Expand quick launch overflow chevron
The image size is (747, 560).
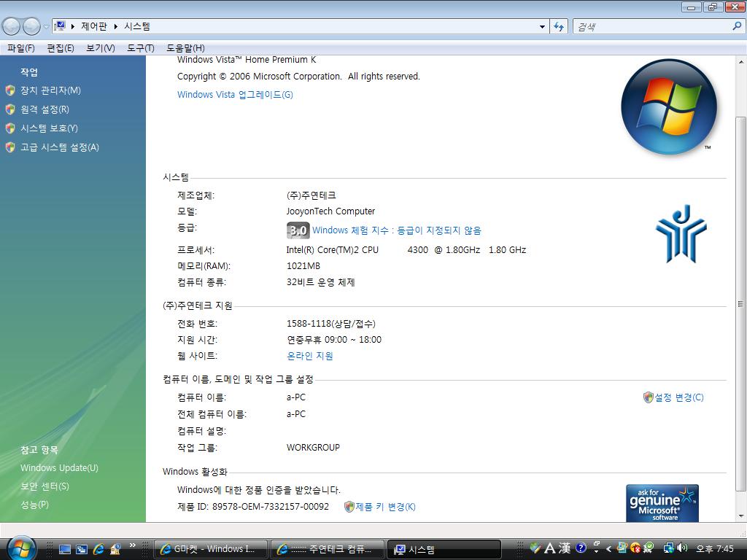[x=133, y=545]
